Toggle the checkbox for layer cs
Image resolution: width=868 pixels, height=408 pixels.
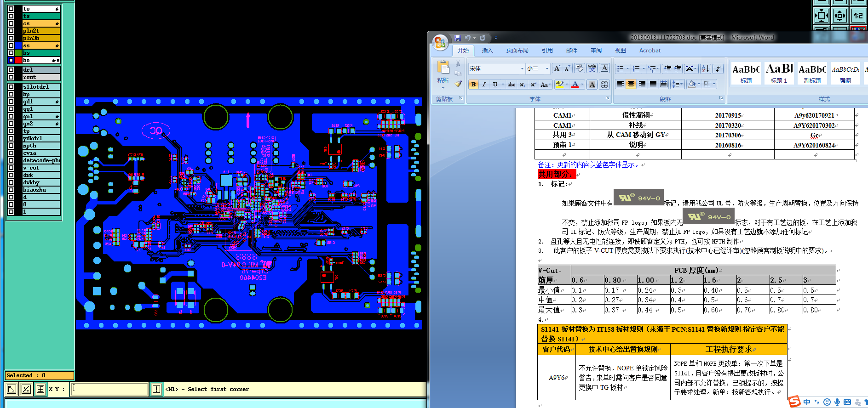[x=11, y=23]
